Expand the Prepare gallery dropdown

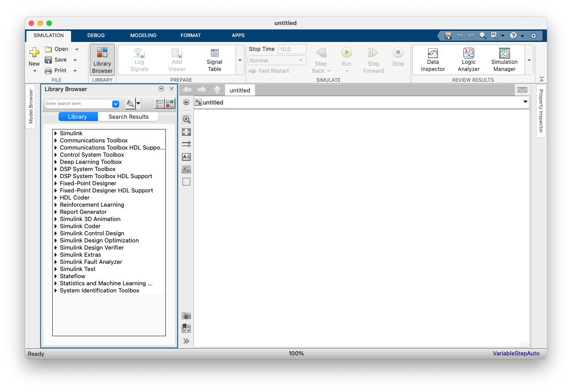click(x=240, y=60)
